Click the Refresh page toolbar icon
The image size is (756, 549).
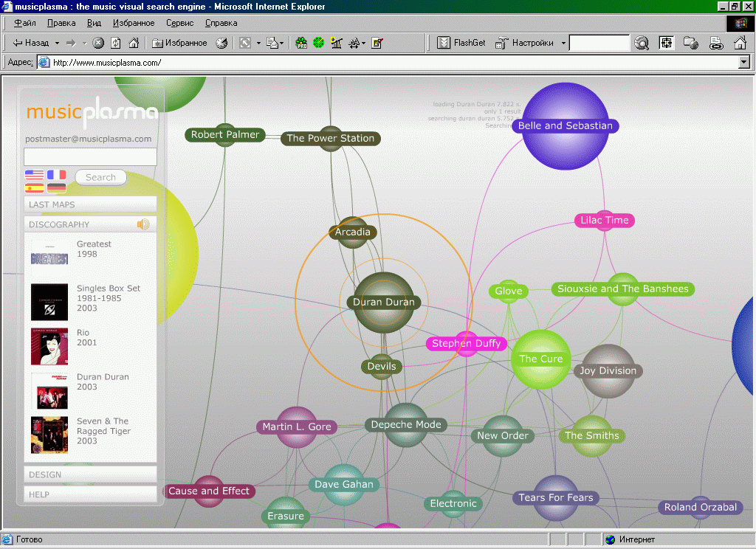point(116,43)
